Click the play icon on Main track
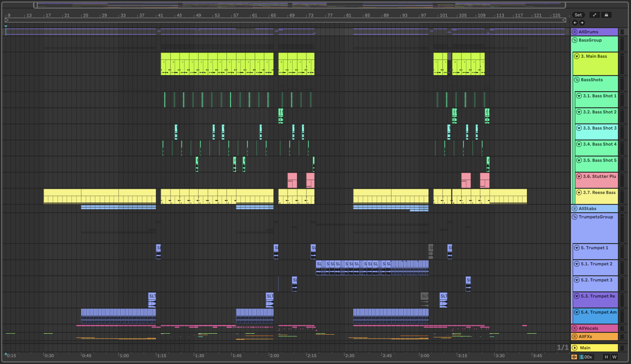The height and width of the screenshot is (364, 631). click(575, 348)
